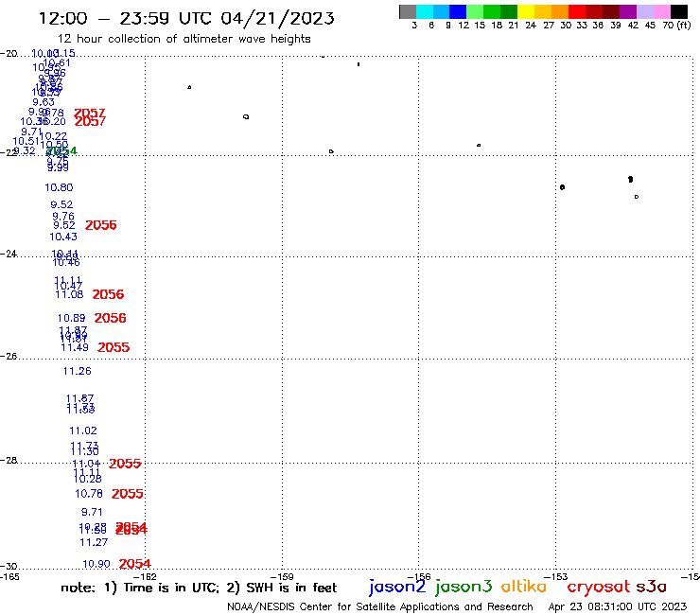Click the jason2 satellite legend label
This screenshot has height=615, width=700.
point(397,587)
